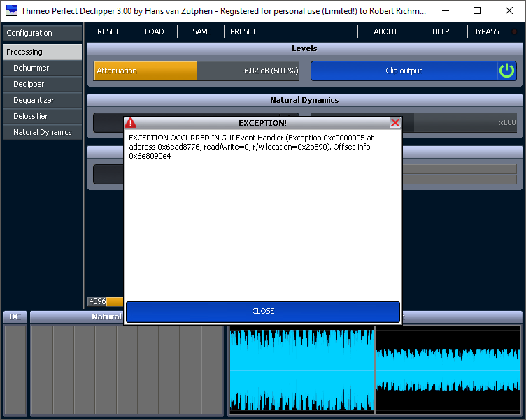Viewport: 526px width, 420px height.
Task: Click the 4096 latency slider
Action: tap(106, 301)
